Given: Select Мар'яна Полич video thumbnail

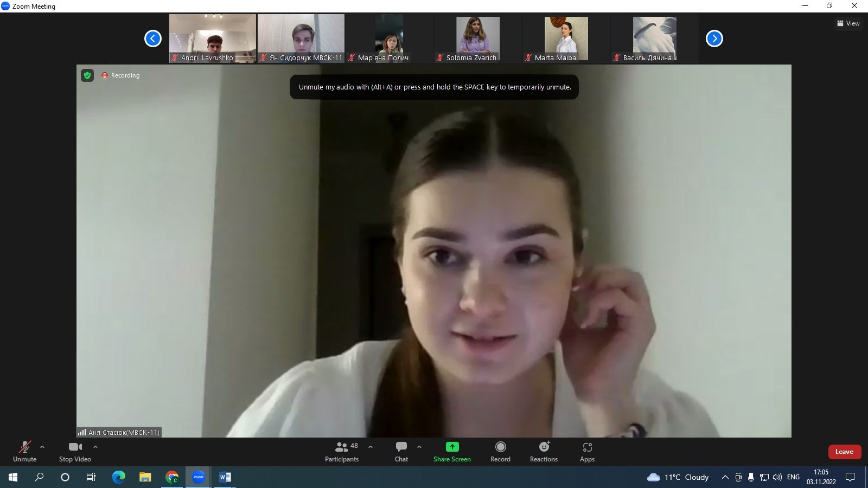Looking at the screenshot, I should [x=390, y=38].
